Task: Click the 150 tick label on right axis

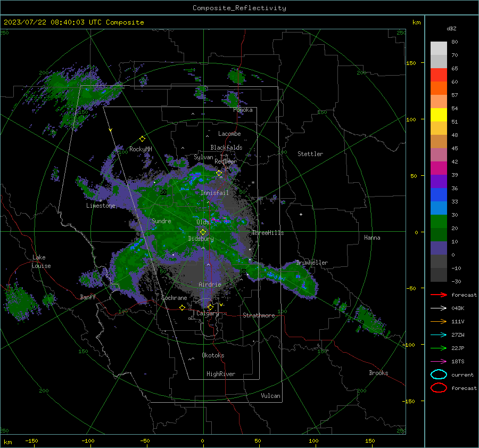Action: click(x=411, y=63)
